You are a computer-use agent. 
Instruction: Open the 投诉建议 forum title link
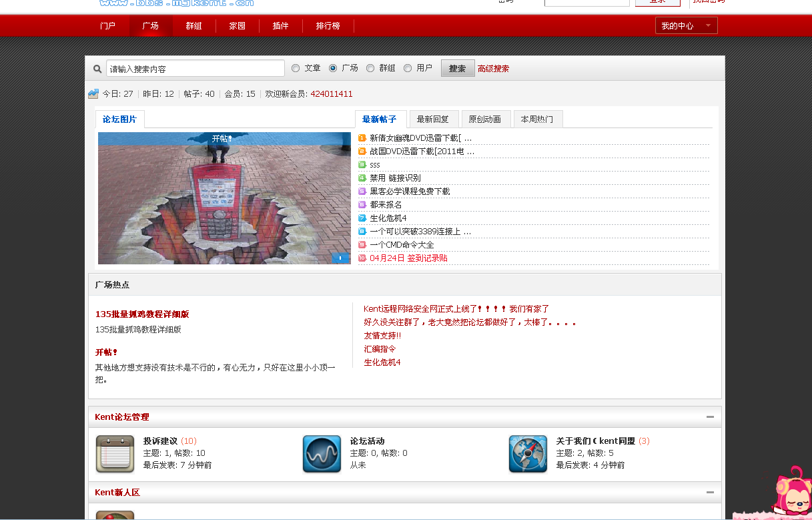[160, 441]
